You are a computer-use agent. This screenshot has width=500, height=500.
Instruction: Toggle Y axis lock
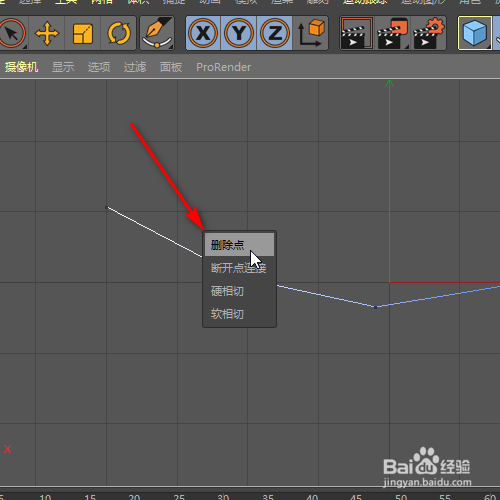tap(239, 33)
